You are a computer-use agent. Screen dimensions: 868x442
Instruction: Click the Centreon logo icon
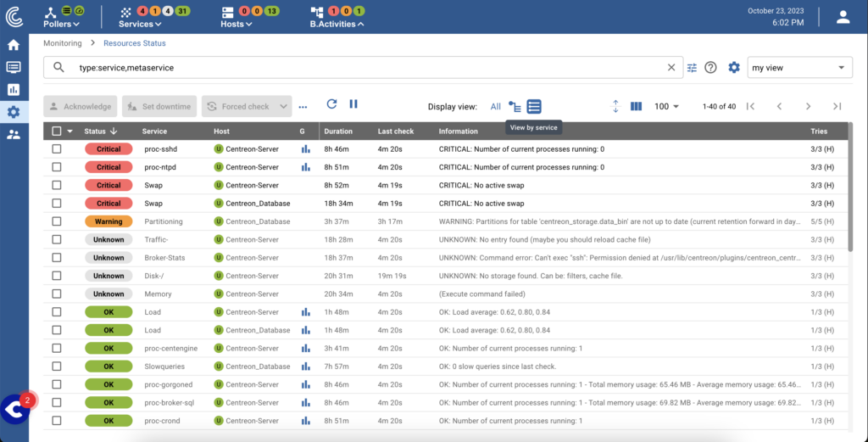click(x=14, y=16)
